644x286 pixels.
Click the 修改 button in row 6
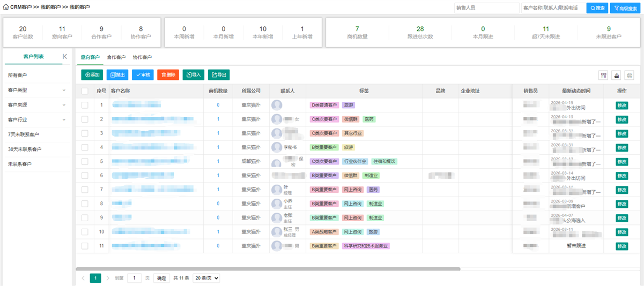(x=621, y=176)
